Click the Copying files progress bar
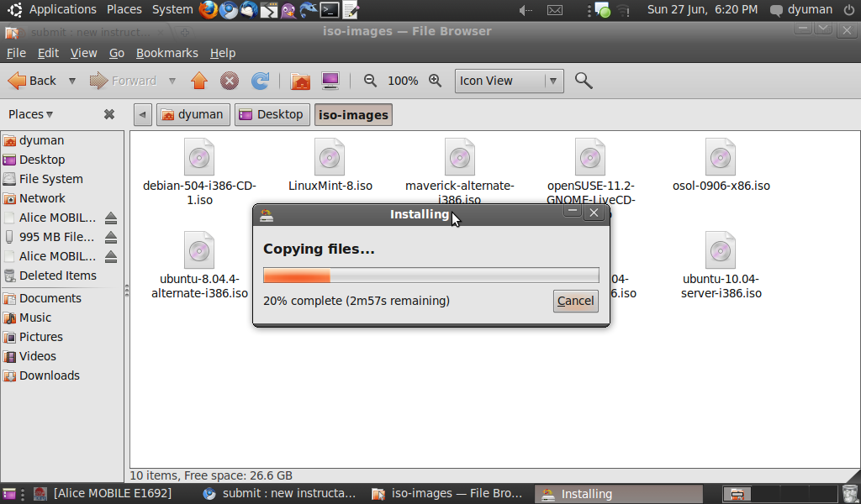The image size is (861, 504). (x=431, y=276)
